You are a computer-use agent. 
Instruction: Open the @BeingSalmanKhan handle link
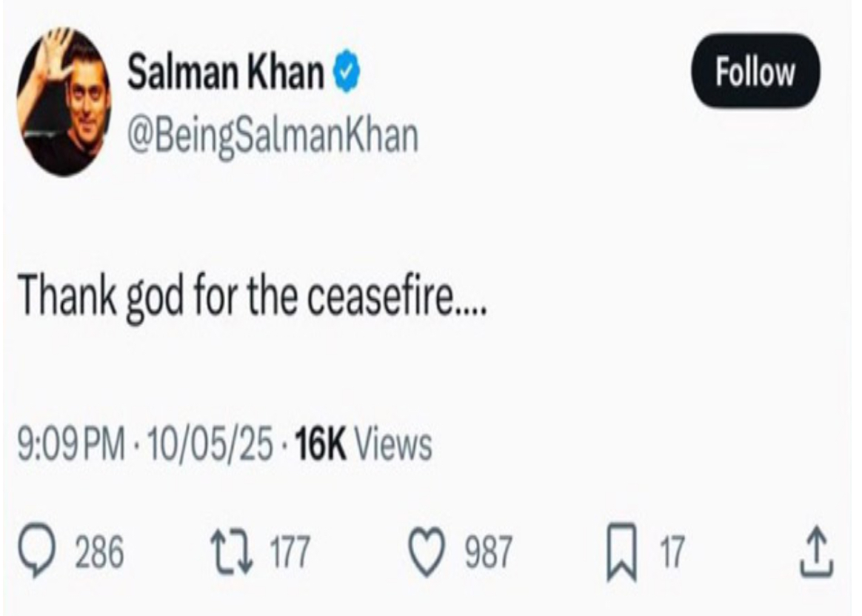click(273, 135)
